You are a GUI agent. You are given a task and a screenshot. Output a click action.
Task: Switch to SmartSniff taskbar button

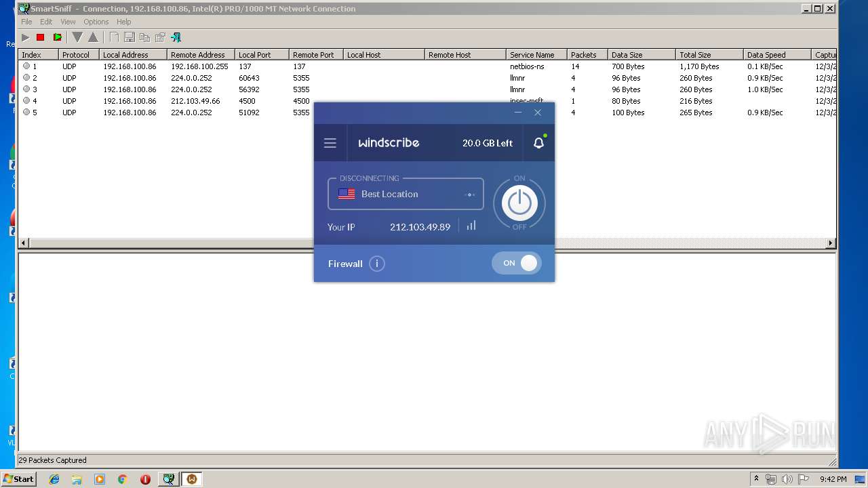[x=168, y=479]
